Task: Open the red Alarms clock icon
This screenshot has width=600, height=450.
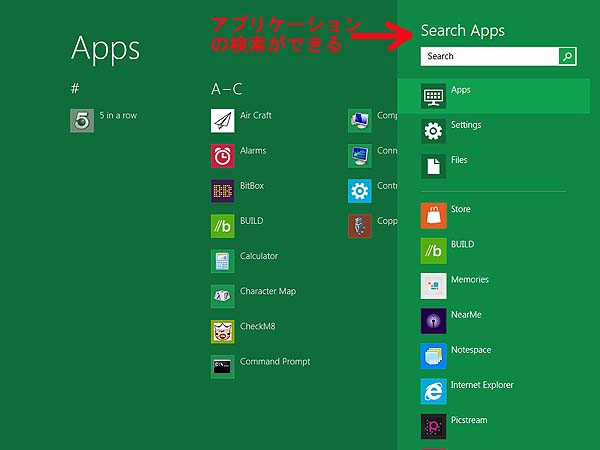Action: click(222, 155)
